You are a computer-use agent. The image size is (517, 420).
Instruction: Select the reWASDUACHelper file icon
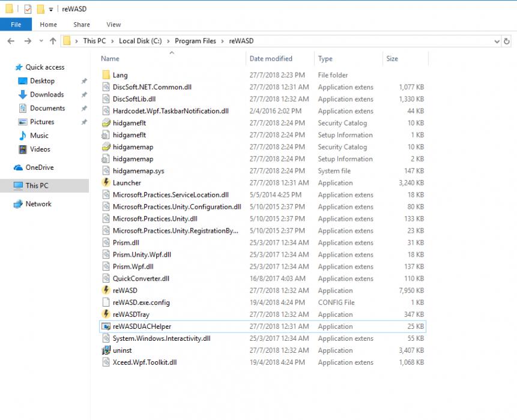[106, 326]
